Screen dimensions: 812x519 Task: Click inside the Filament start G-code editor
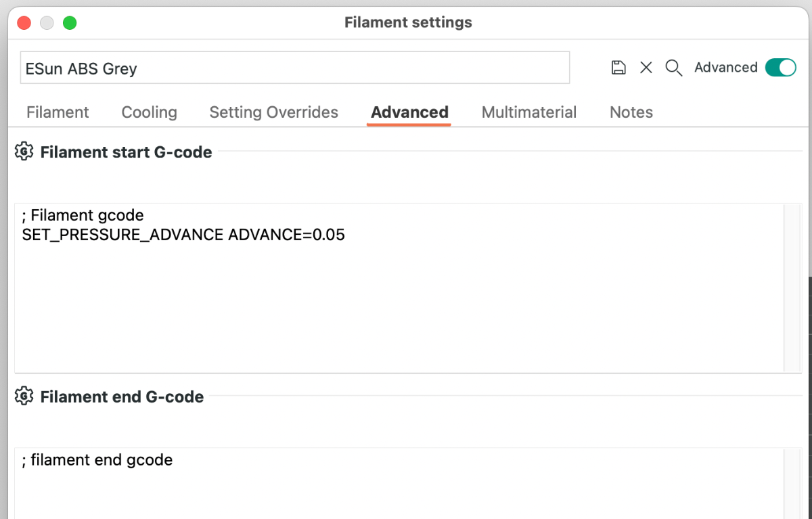(x=399, y=288)
